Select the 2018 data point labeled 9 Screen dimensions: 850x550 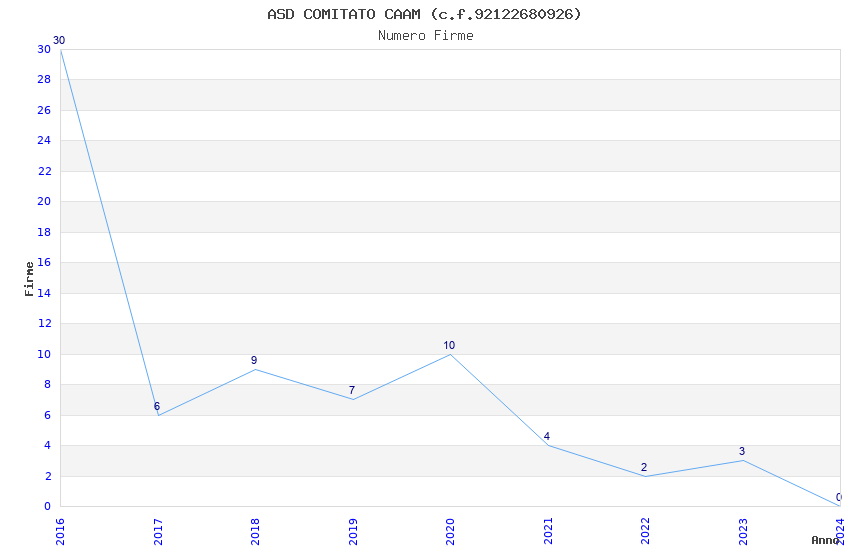(x=255, y=370)
